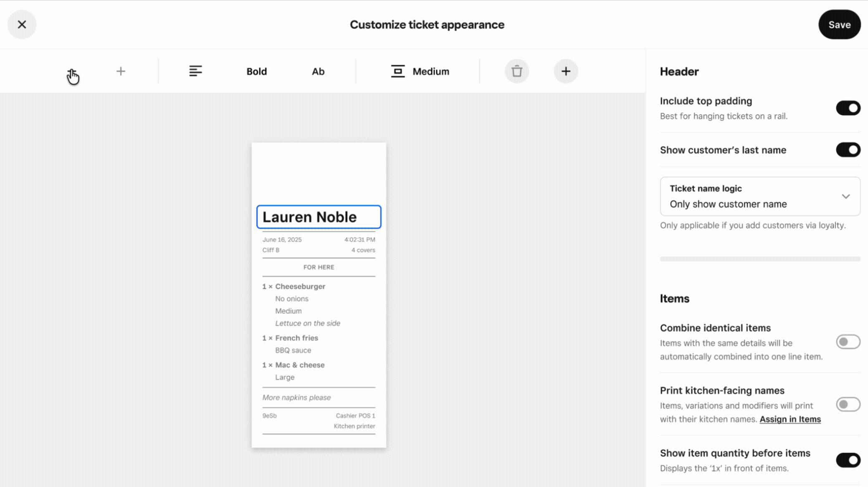Screen dimensions: 868x487
Task: Open the Medium spacing selector
Action: coord(431,71)
